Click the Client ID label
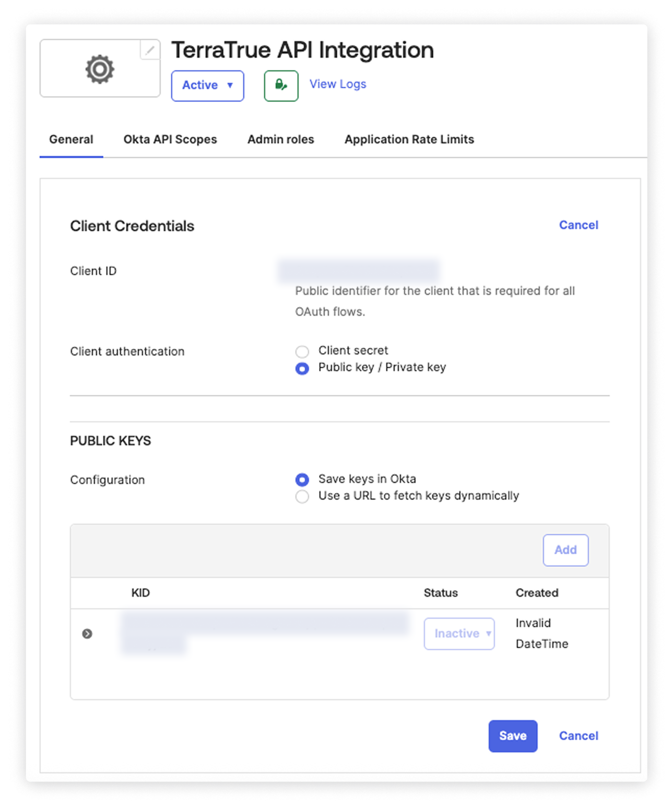Image resolution: width=672 pixels, height=808 pixels. [93, 271]
